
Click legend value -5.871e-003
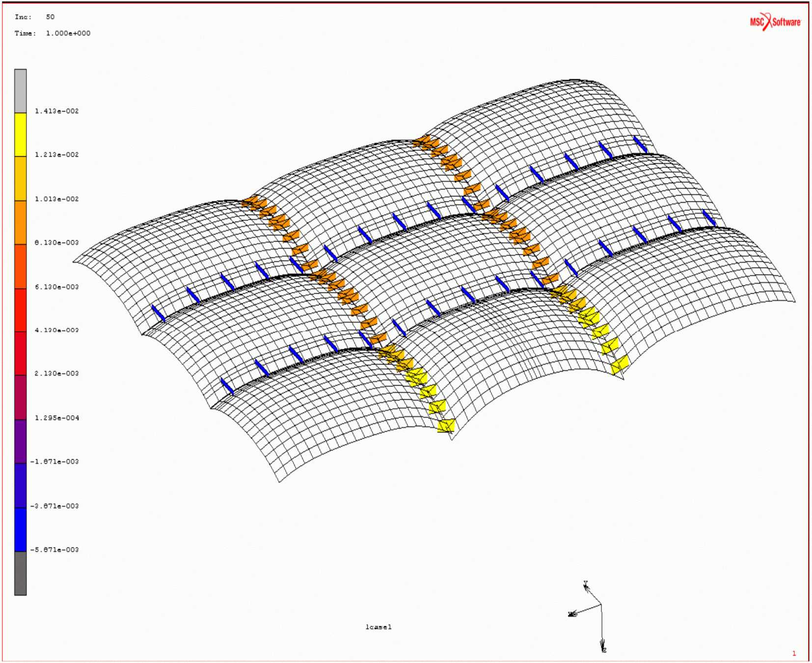pyautogui.click(x=54, y=550)
